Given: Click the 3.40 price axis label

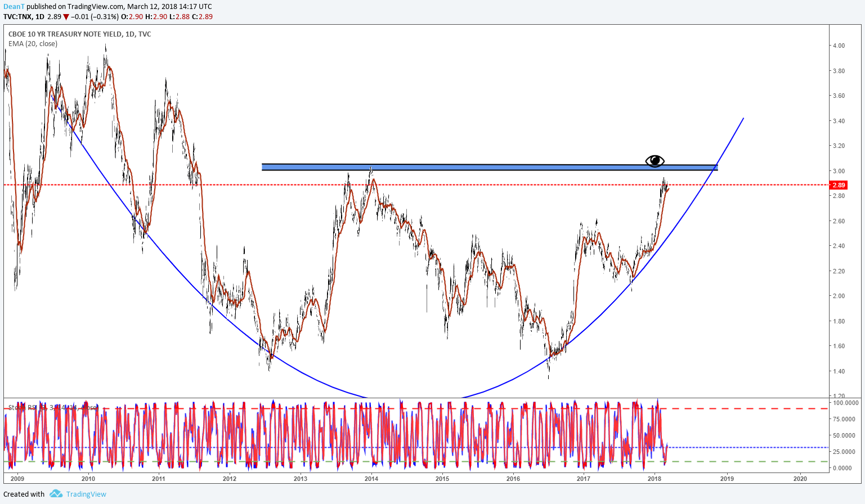Looking at the screenshot, I should 839,121.
